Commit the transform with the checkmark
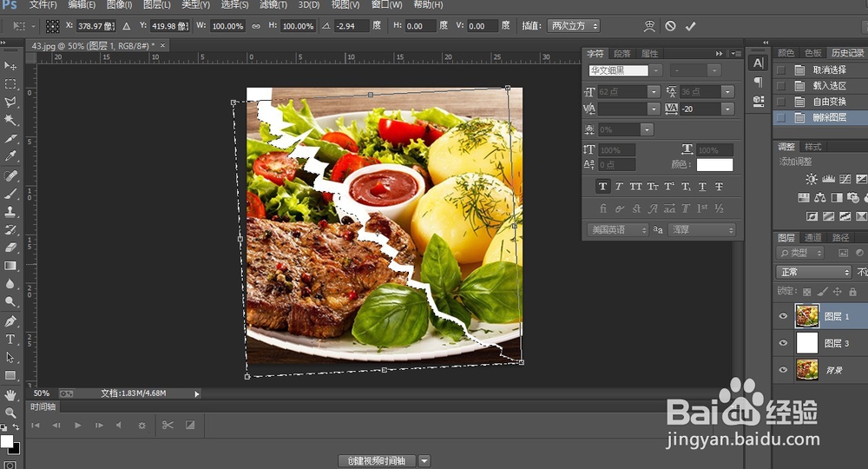868x469 pixels. click(690, 26)
